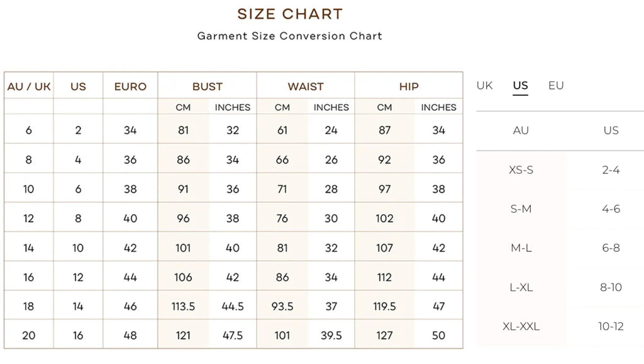Switch to the EU size tab

pos(556,86)
